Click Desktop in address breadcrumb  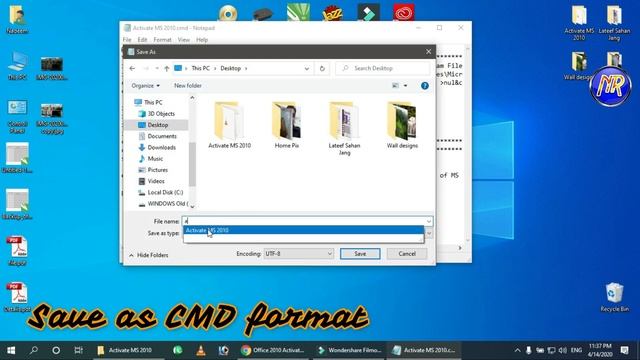click(x=231, y=69)
